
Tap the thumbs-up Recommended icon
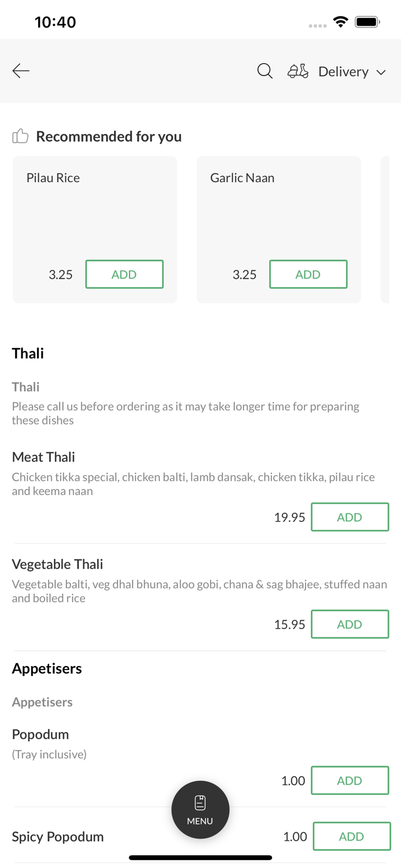click(20, 135)
